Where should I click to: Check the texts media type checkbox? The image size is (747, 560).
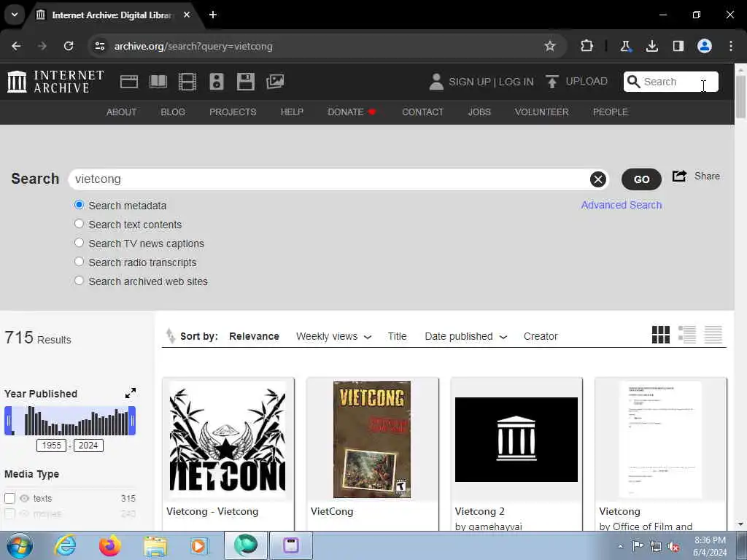pyautogui.click(x=9, y=499)
